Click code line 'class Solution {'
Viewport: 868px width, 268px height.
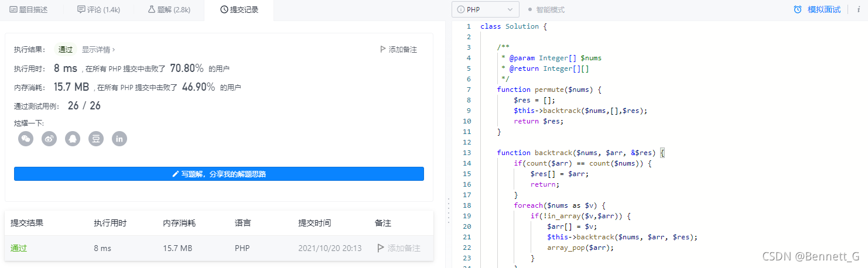514,26
